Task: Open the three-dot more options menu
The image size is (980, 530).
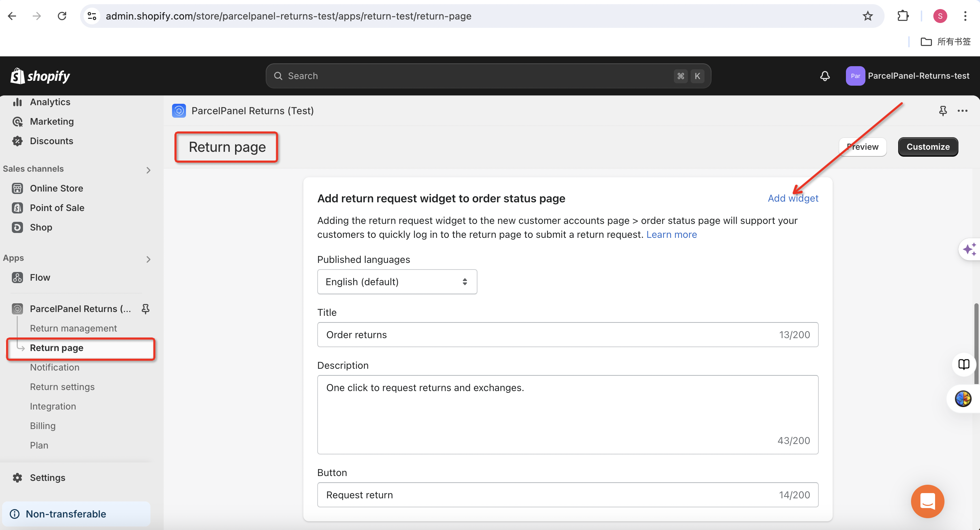Action: pos(962,111)
